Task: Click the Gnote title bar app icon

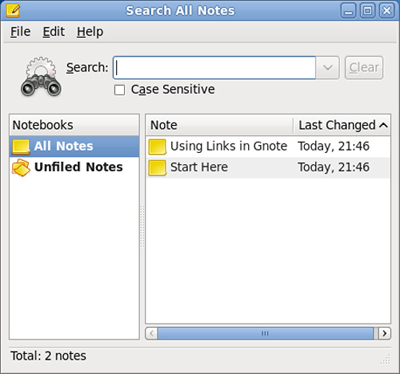Action: pyautogui.click(x=13, y=10)
